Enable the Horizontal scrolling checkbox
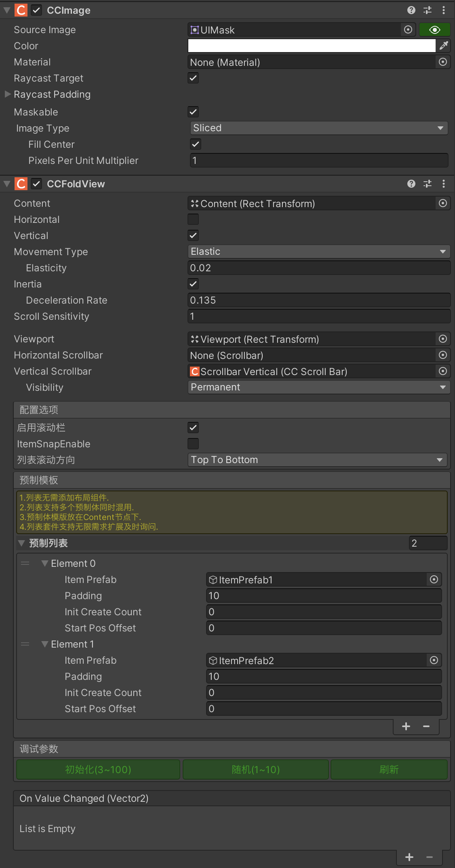This screenshot has height=868, width=455. (193, 219)
